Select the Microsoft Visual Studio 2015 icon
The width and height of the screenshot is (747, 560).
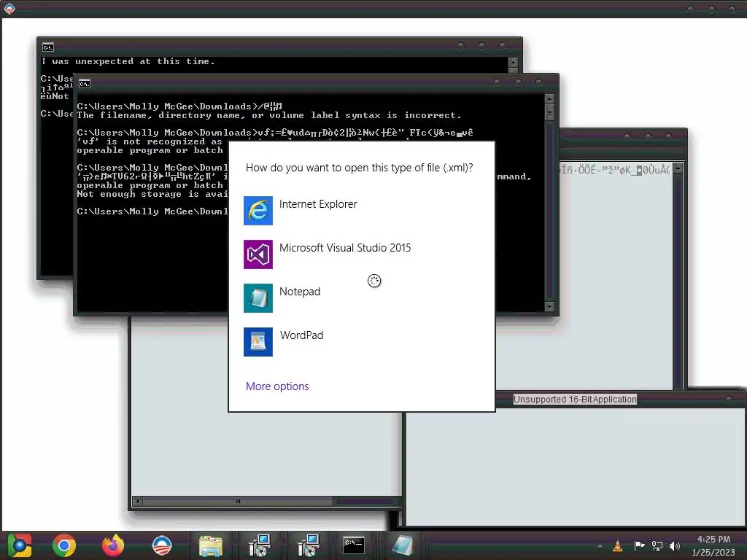(258, 254)
